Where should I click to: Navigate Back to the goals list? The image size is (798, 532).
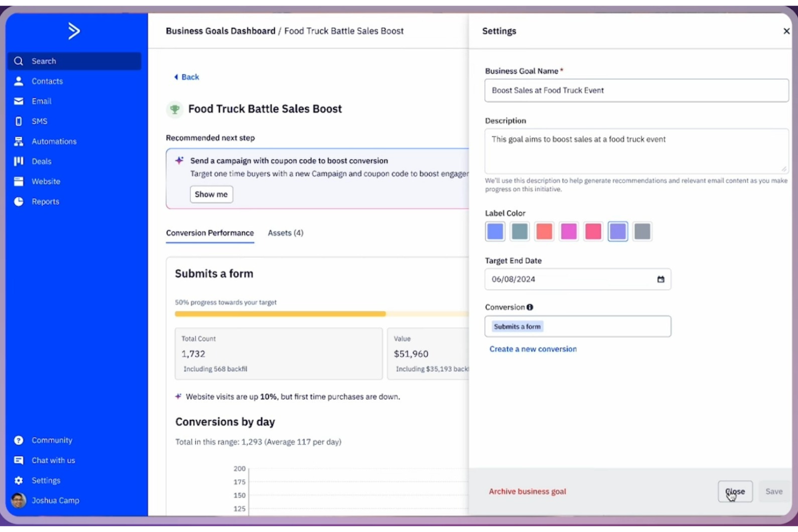(x=186, y=77)
